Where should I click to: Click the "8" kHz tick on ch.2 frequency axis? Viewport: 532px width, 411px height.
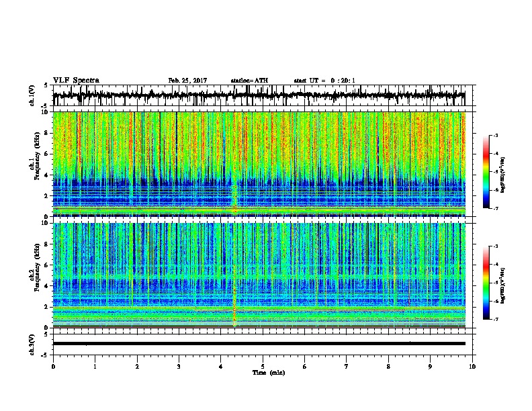point(46,244)
